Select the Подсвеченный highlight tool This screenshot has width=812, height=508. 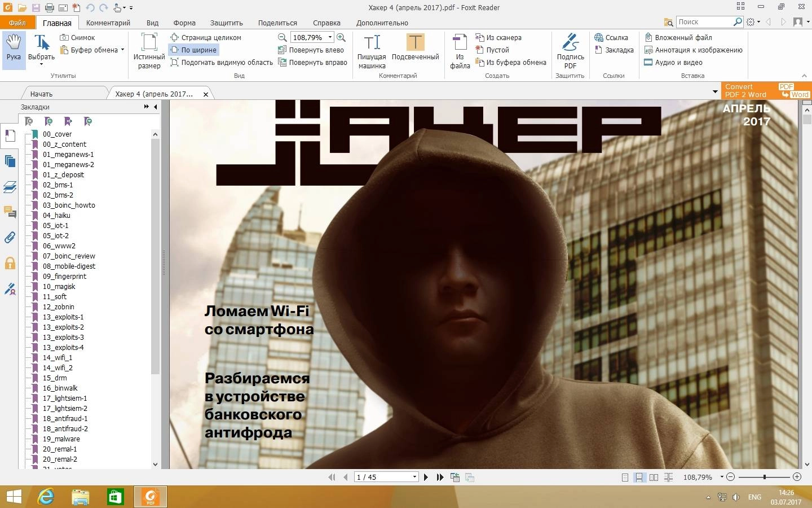[415, 47]
